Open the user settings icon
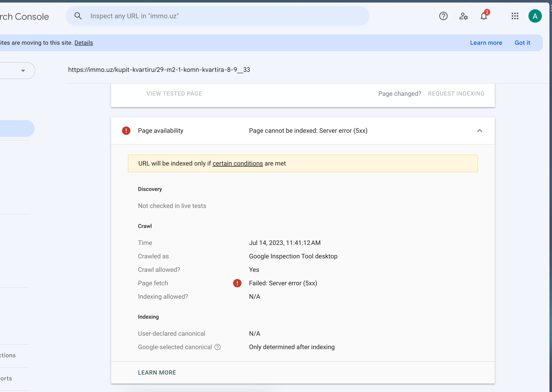 coord(463,16)
